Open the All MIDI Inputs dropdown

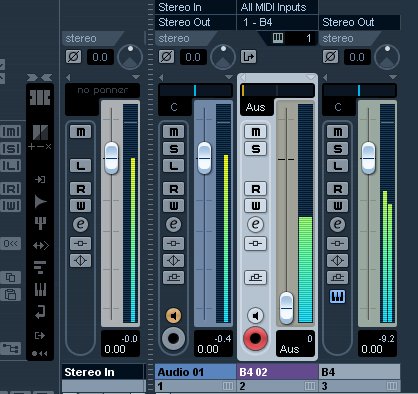(277, 7)
